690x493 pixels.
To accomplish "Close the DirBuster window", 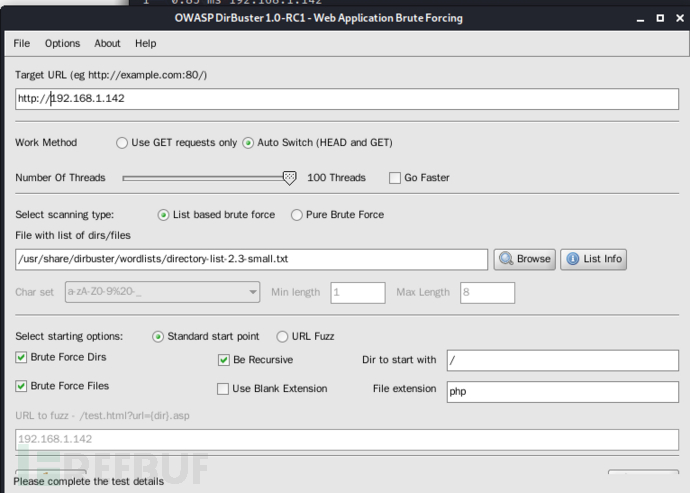I will 676,18.
